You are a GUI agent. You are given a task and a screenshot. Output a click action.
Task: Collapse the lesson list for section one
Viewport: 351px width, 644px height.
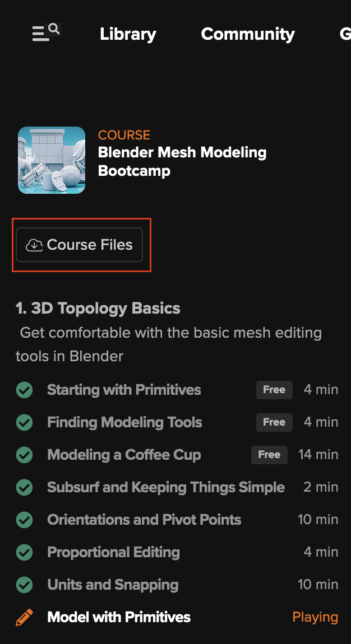98,308
